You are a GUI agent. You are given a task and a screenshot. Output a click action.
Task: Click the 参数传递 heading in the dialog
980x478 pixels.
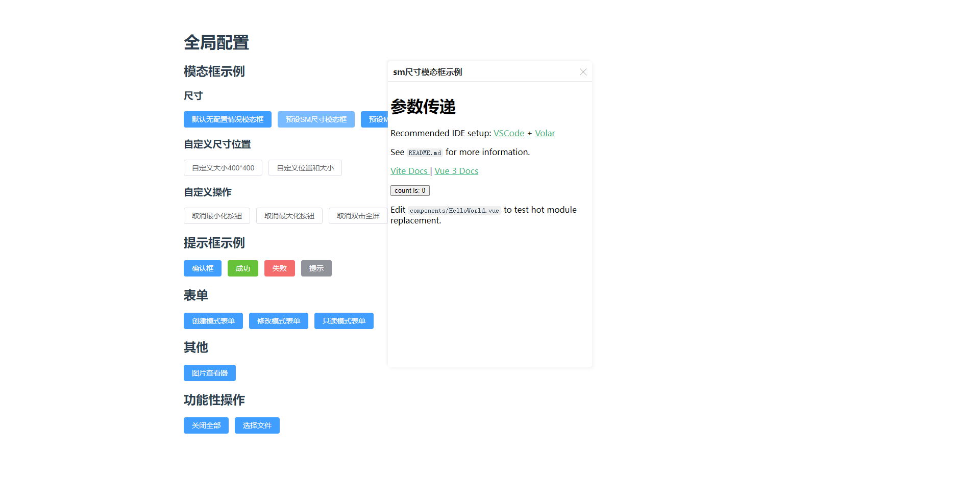pyautogui.click(x=423, y=107)
